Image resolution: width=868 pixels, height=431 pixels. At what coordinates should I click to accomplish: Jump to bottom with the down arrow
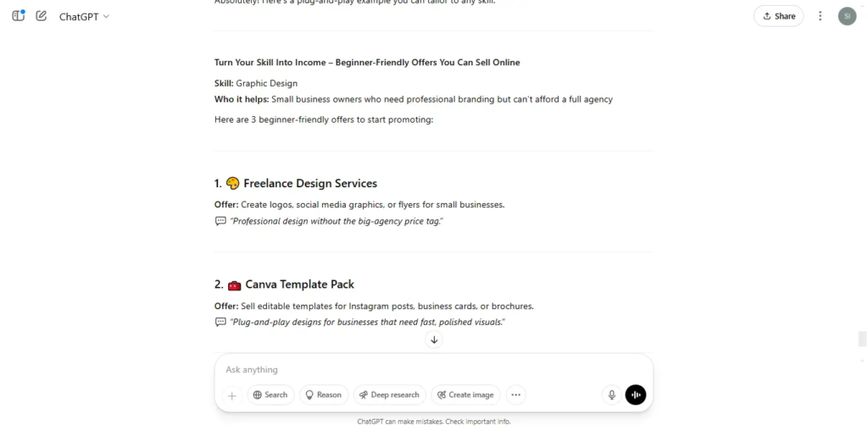[x=434, y=340]
